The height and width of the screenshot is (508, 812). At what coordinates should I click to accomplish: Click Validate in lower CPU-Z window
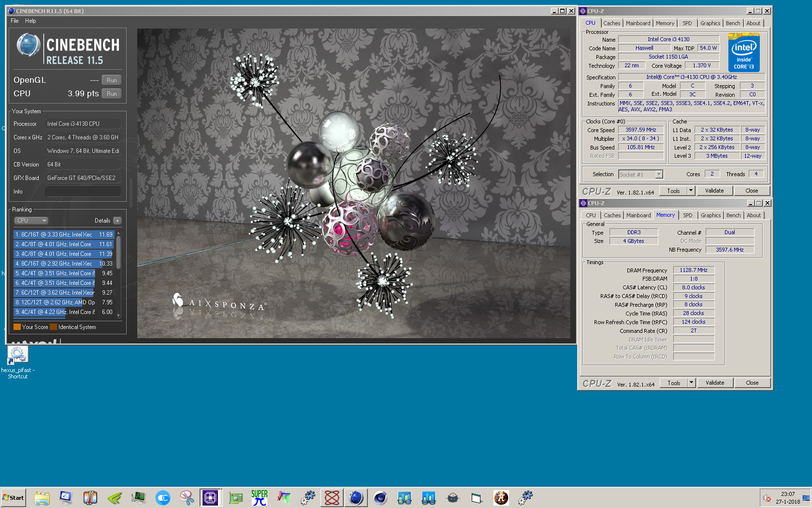point(715,383)
